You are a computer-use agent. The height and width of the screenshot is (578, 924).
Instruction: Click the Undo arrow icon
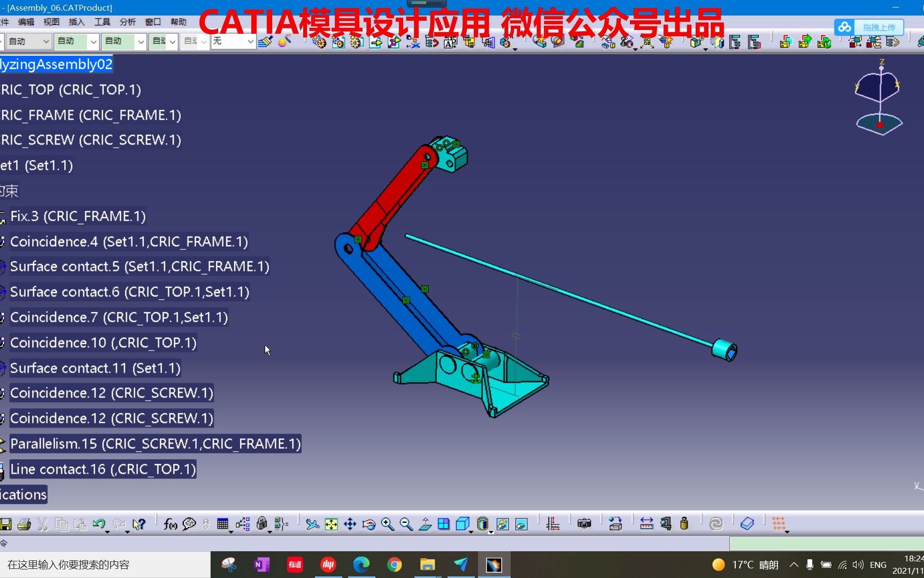[x=99, y=524]
